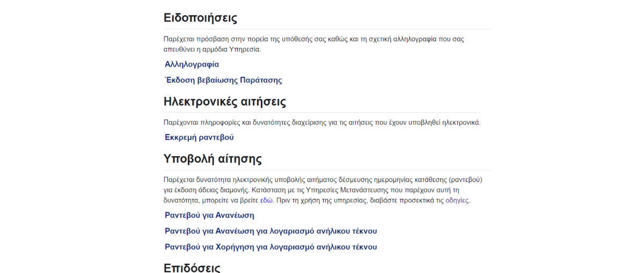
Task: Click the paragraph under Ειδοποιήσεις
Action: 314,44
